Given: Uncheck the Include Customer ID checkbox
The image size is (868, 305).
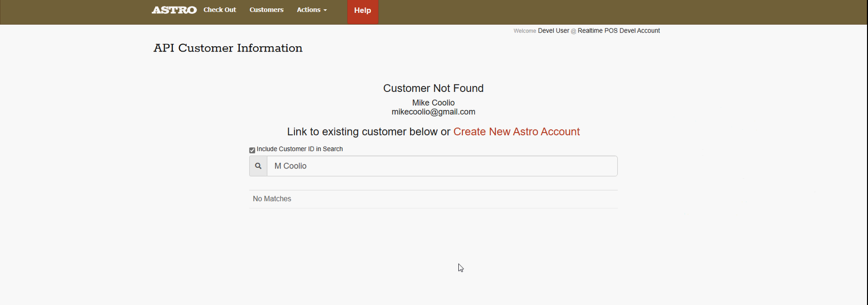Looking at the screenshot, I should 252,150.
